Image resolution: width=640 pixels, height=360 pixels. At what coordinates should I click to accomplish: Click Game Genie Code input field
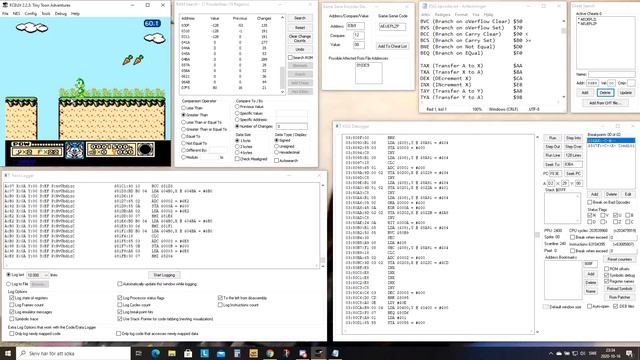[x=392, y=27]
